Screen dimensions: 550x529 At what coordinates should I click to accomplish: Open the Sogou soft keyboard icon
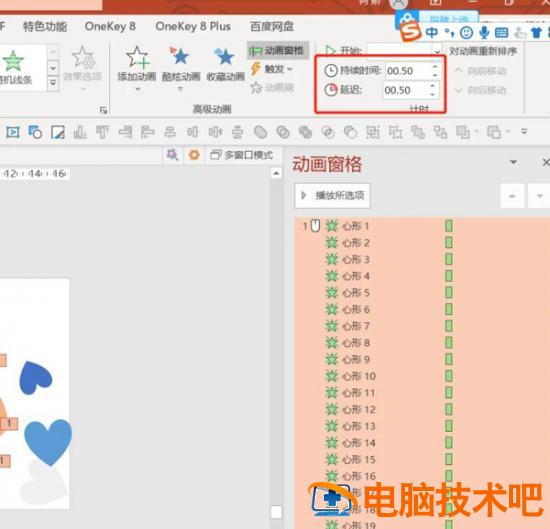[x=501, y=33]
